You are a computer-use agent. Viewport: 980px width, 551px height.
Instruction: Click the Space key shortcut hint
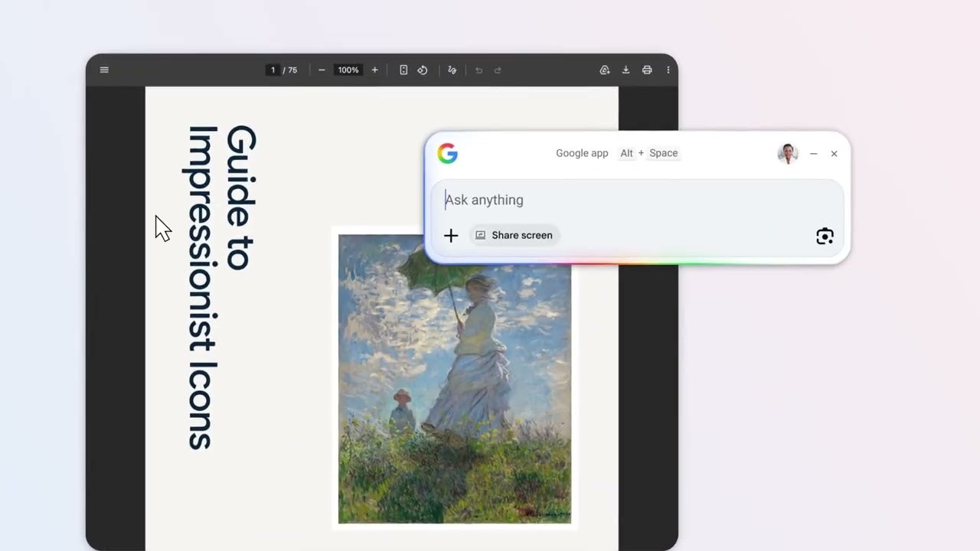pos(664,153)
